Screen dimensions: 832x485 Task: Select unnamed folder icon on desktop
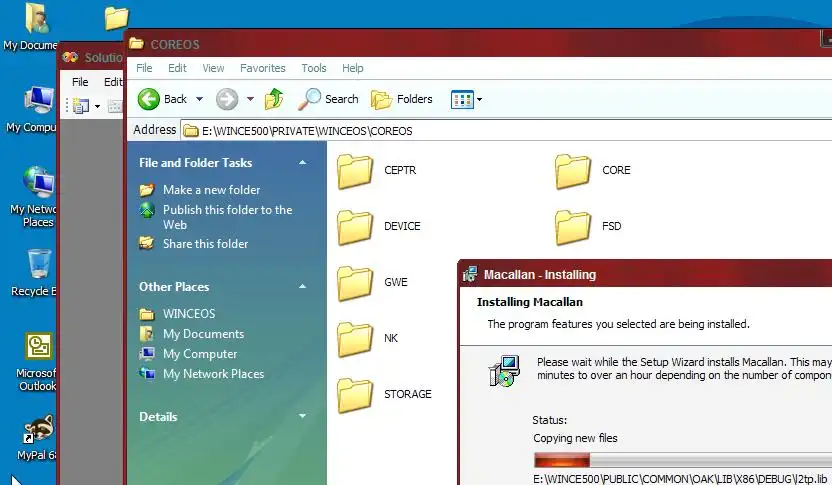coord(116,18)
